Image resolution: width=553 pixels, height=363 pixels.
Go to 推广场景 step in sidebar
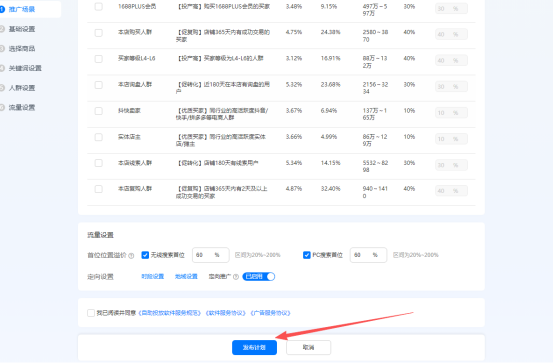click(22, 9)
